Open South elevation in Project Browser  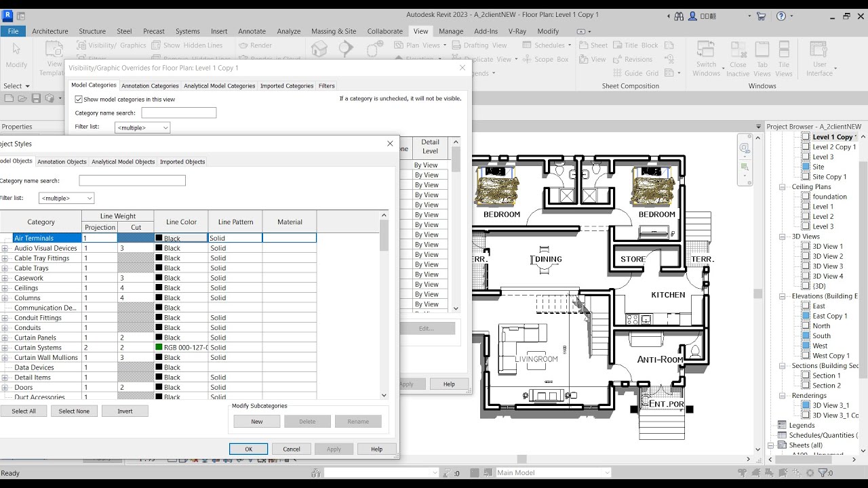821,335
